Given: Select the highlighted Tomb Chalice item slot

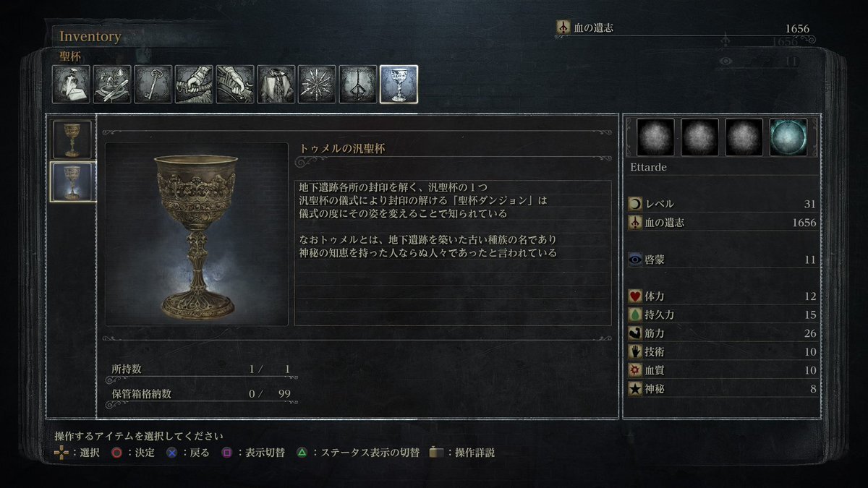Looking at the screenshot, I should (x=72, y=181).
